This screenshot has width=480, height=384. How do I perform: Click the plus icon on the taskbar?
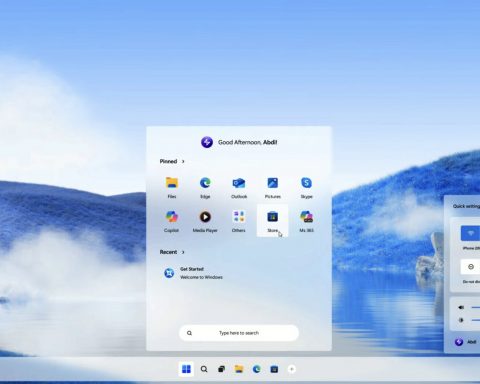[292, 369]
